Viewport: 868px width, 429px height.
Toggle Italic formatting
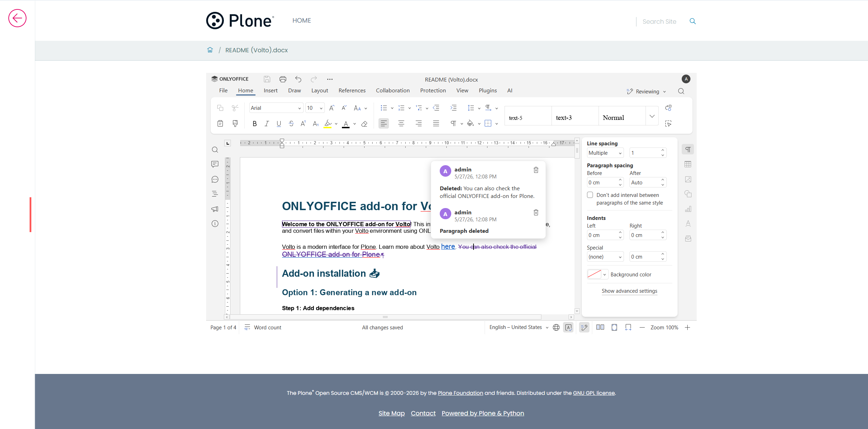(x=267, y=123)
